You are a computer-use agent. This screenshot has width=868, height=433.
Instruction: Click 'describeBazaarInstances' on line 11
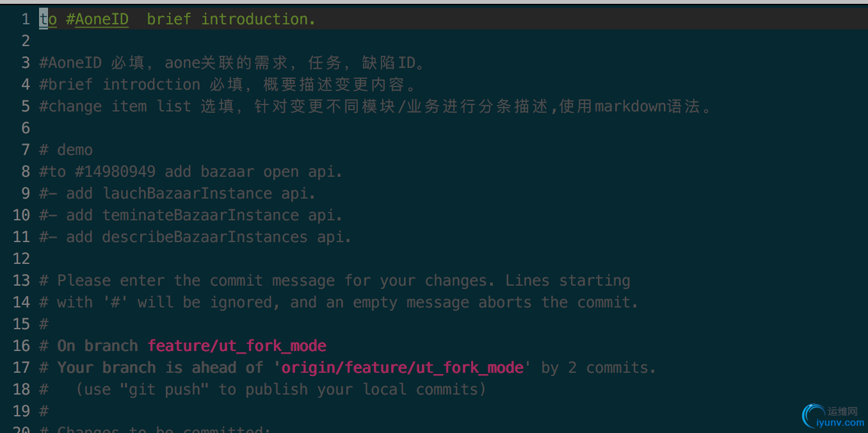(205, 237)
